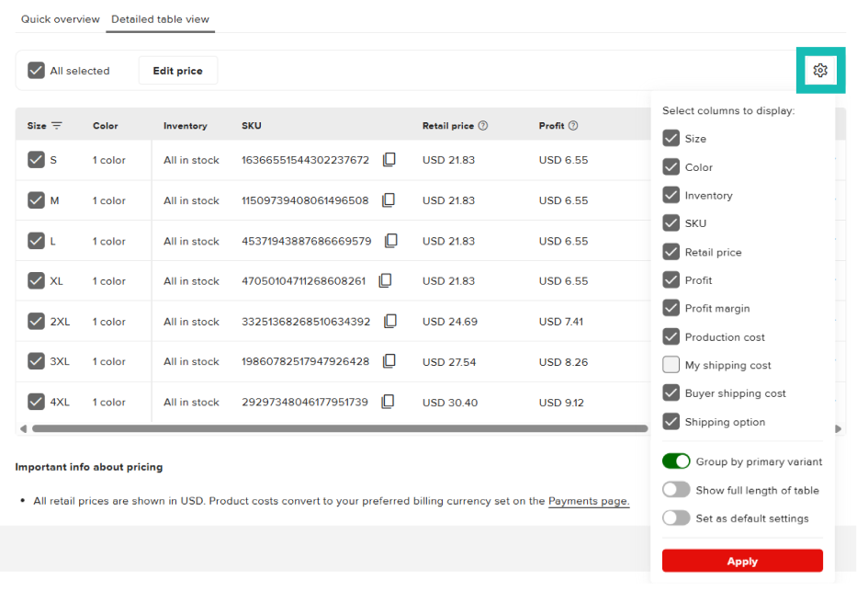Apply the column display settings
The image size is (868, 614).
[x=742, y=561]
